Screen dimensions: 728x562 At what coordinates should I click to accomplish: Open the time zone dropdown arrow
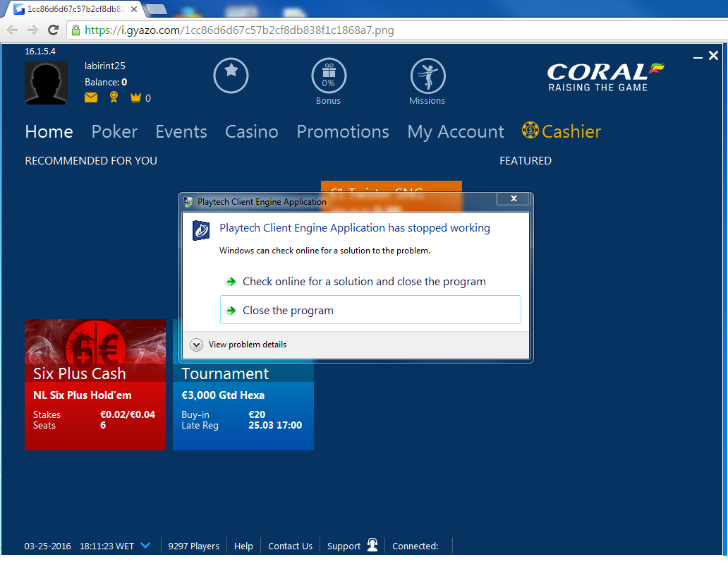(145, 545)
